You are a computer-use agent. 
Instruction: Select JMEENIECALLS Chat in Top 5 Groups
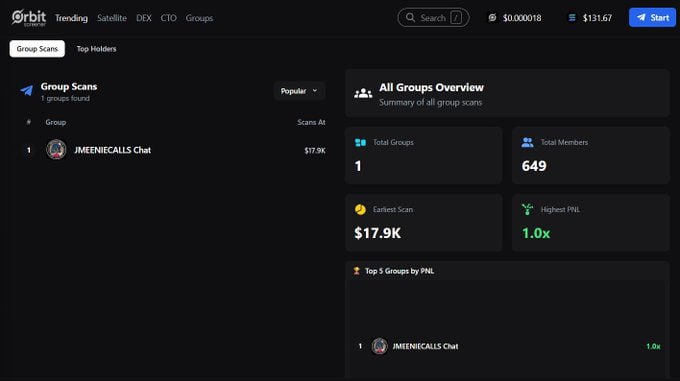425,346
